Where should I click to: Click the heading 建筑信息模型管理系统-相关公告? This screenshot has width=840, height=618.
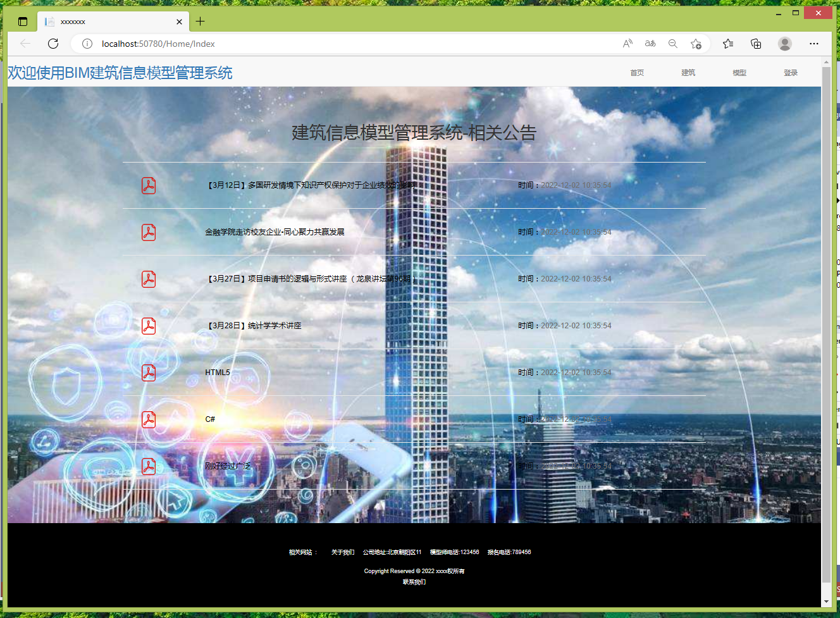(414, 133)
